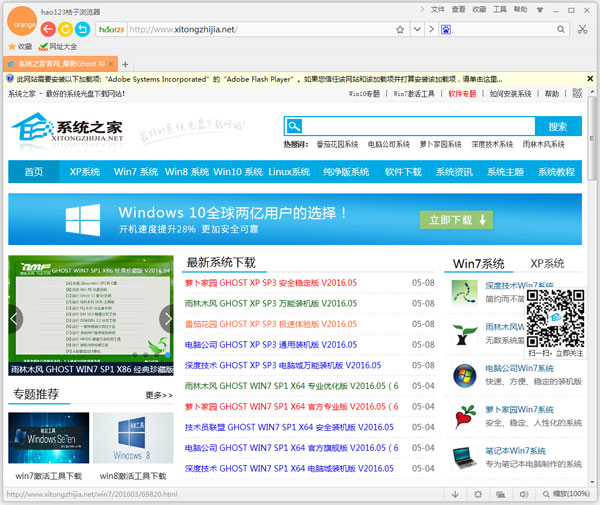Open the Linux系统 navigation item
Viewport: 600px width, 505px height.
(289, 172)
